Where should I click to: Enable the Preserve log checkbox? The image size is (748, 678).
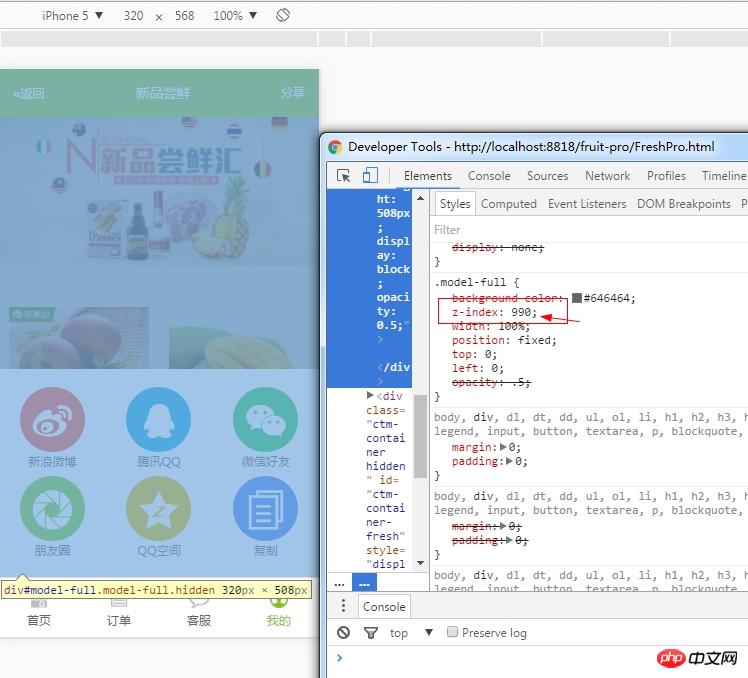pos(453,632)
